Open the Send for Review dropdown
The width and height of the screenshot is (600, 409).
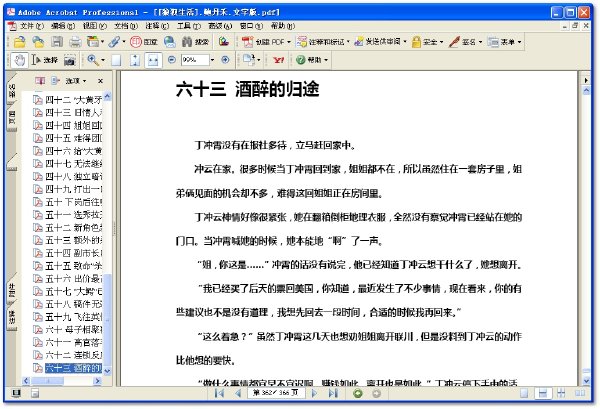click(x=380, y=41)
